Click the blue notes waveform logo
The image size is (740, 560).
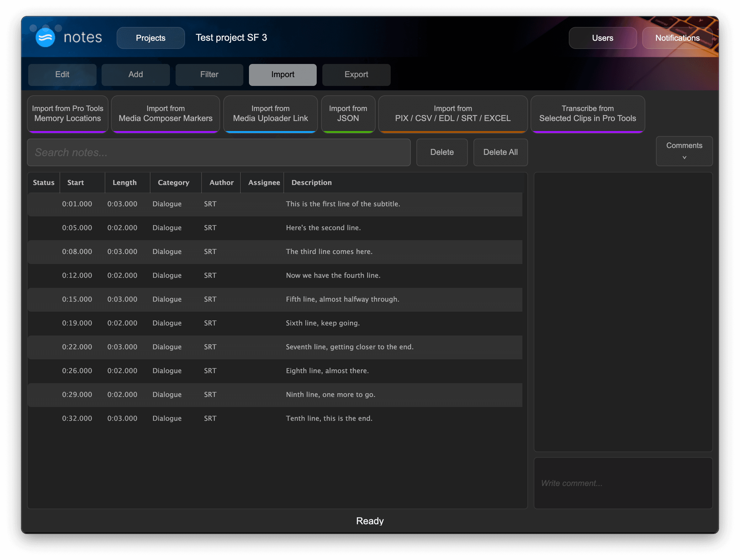point(45,37)
